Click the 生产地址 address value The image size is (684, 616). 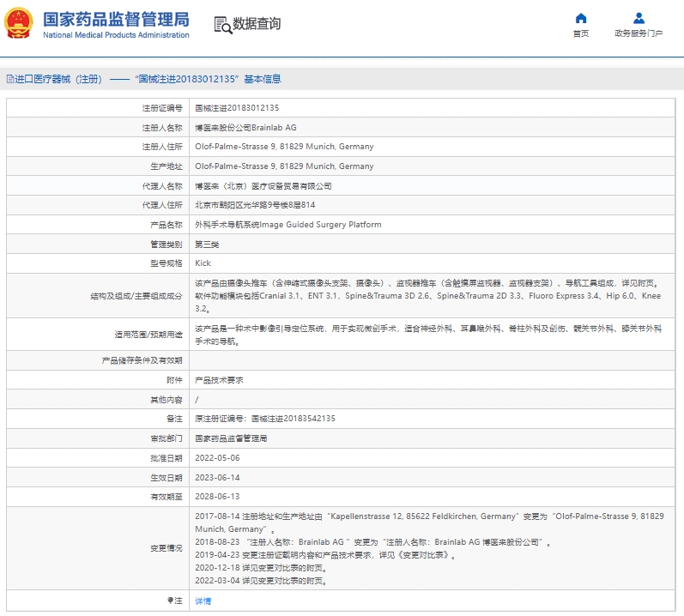tap(284, 166)
